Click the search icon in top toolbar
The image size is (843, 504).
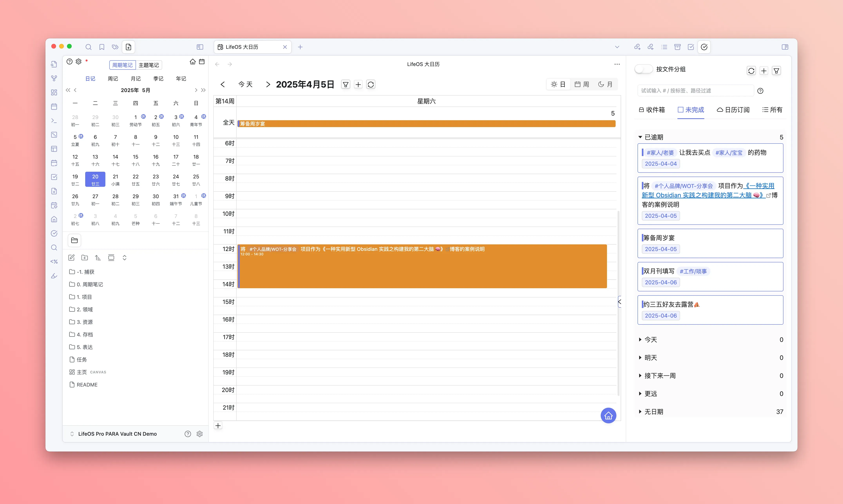(x=88, y=47)
